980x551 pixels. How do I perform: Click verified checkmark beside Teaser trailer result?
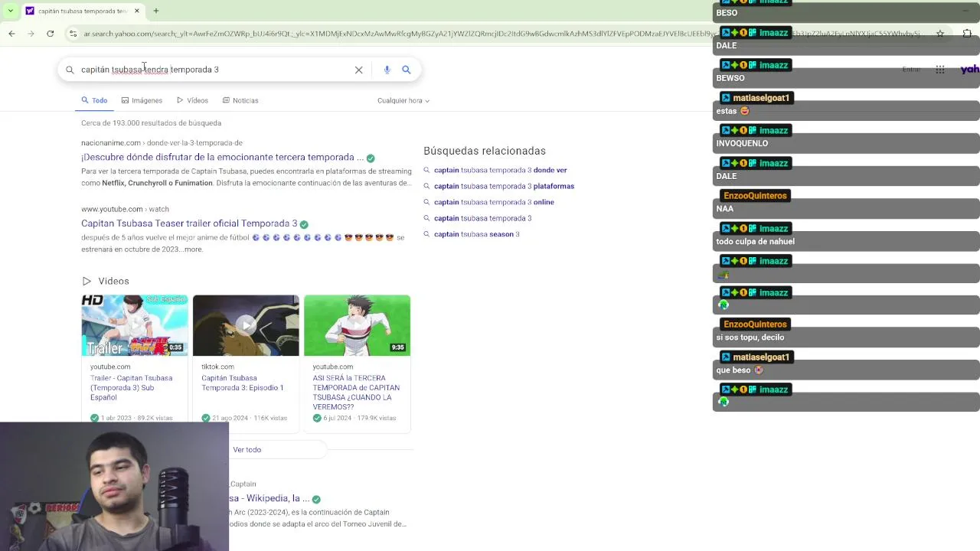304,224
